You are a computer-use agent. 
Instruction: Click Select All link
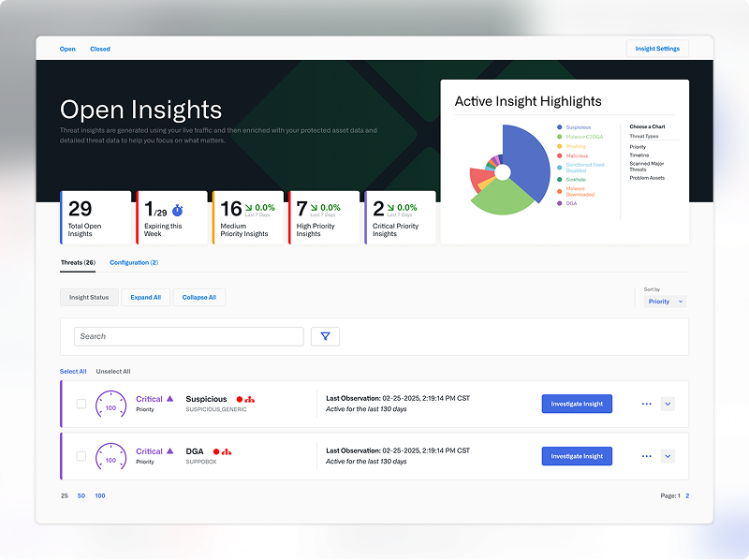click(73, 372)
